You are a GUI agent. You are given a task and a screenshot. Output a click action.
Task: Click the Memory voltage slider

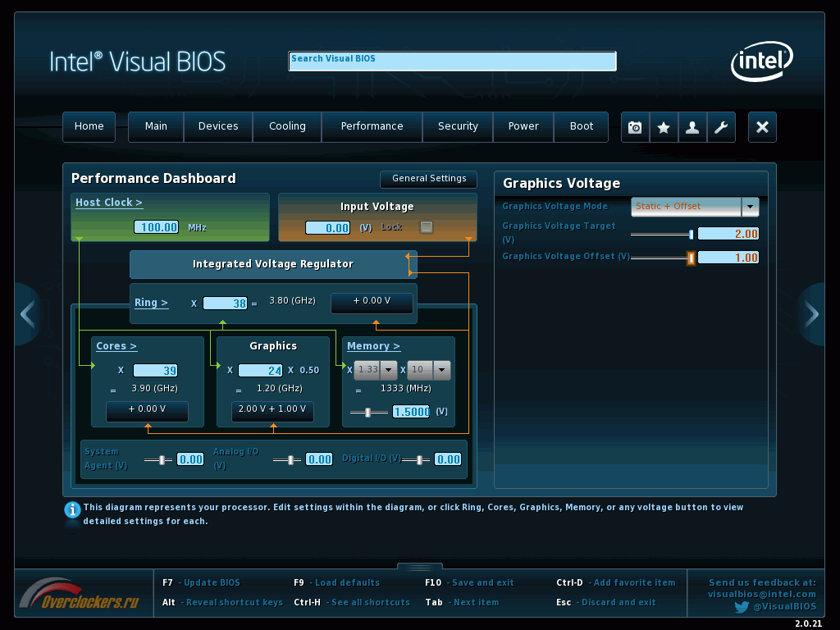[x=368, y=412]
